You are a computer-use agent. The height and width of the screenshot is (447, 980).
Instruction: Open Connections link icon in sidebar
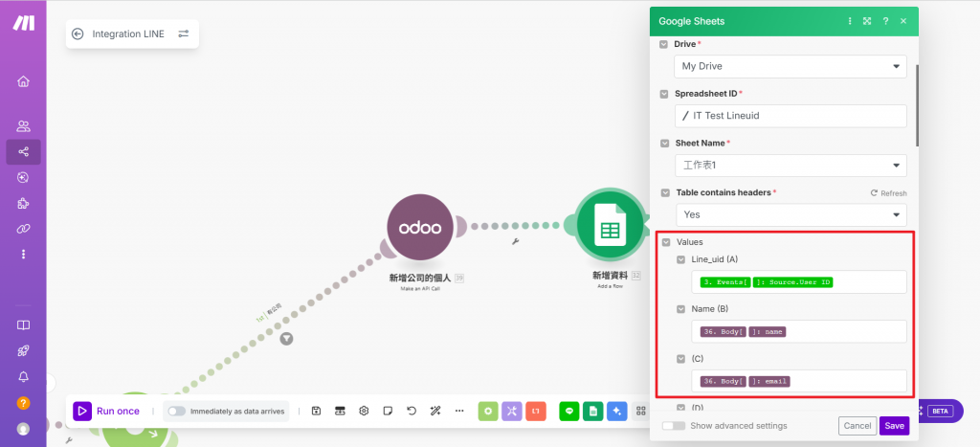(x=23, y=229)
